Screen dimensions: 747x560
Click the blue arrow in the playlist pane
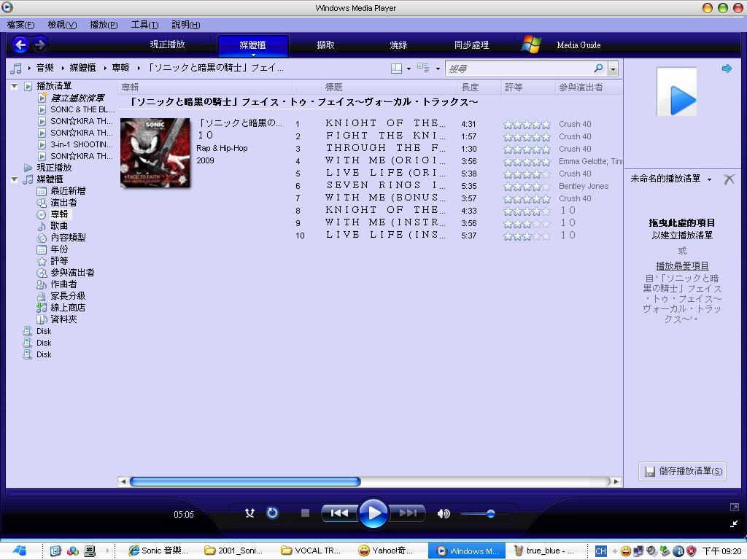[727, 69]
